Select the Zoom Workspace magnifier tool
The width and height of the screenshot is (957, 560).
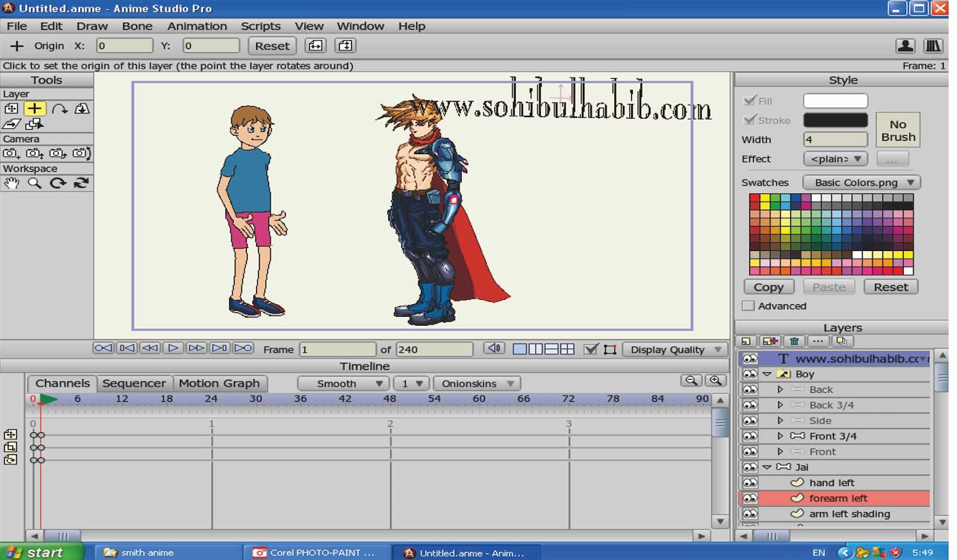coord(35,183)
